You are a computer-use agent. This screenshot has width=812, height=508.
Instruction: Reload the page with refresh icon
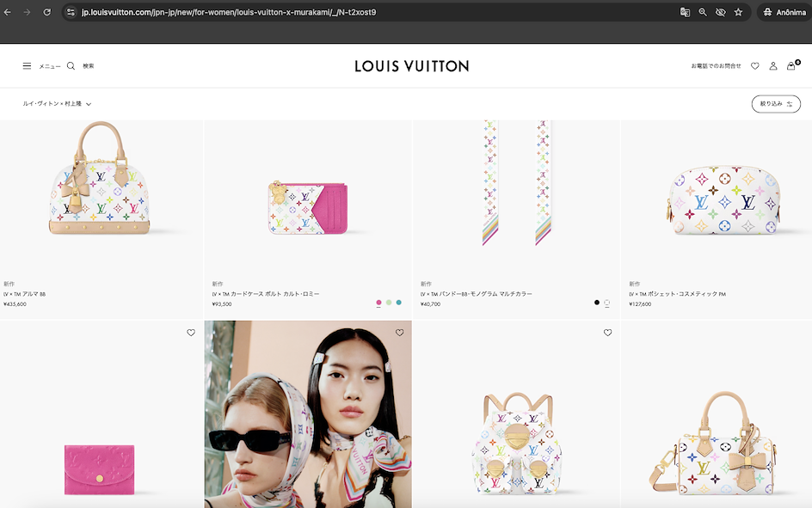[47, 12]
